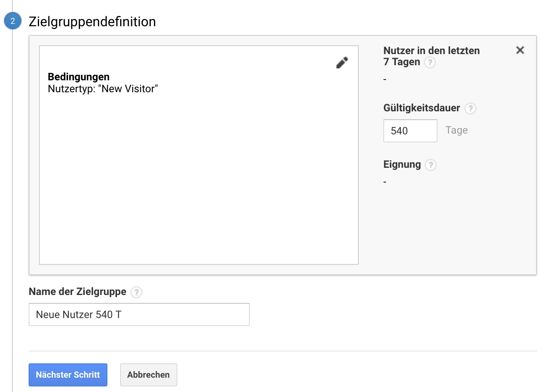Viewport: 548px width, 392px height.
Task: Click the Tage unit label
Action: pos(456,130)
